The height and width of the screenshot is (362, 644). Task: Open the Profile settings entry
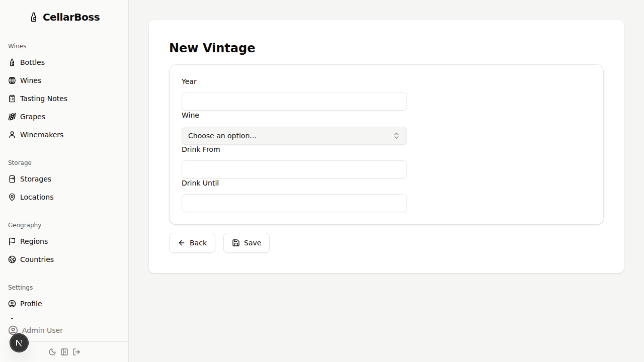(x=31, y=303)
